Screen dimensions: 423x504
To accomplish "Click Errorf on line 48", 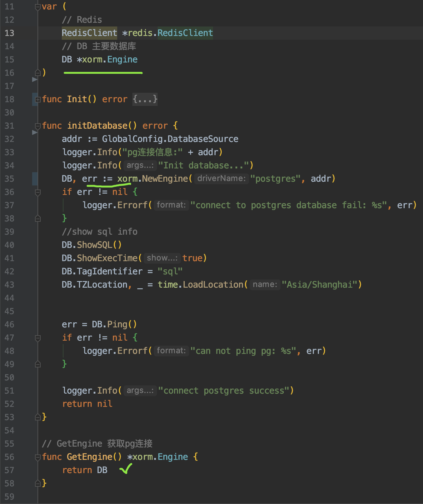I will click(132, 351).
